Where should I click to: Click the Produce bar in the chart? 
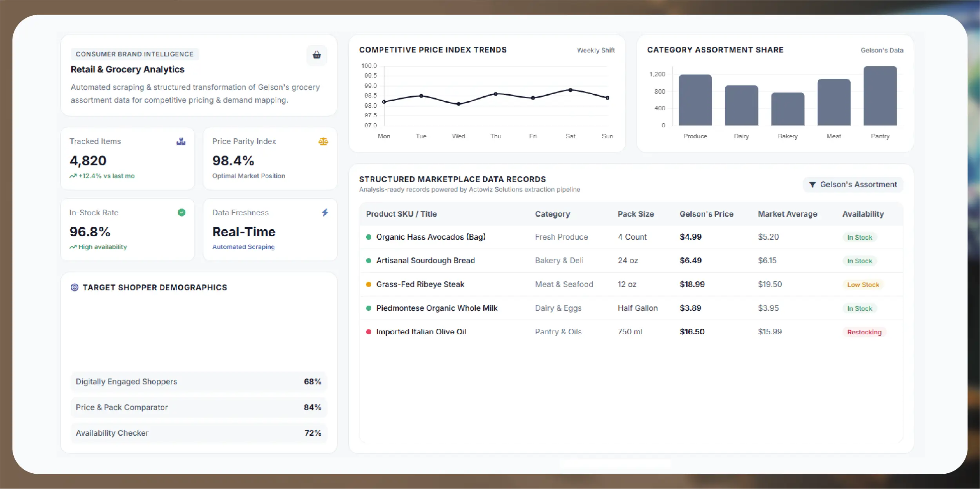click(x=695, y=100)
